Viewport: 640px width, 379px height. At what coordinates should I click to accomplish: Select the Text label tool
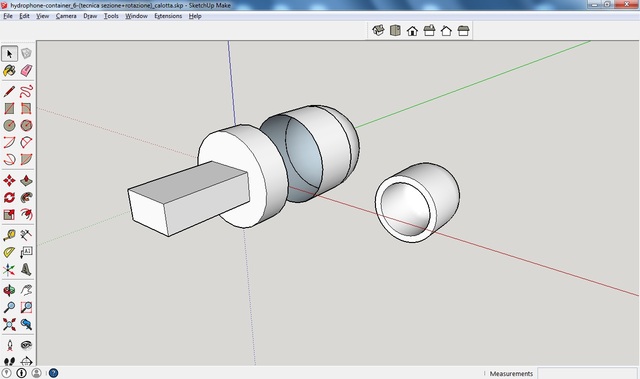[x=26, y=252]
